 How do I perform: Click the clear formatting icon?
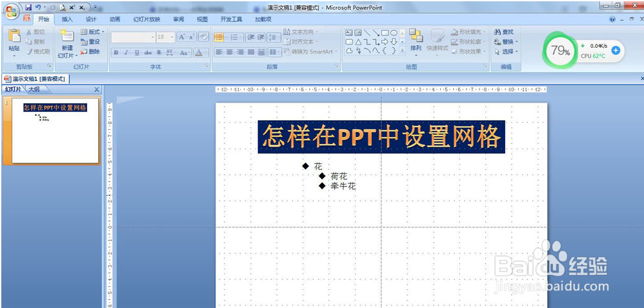tap(203, 37)
